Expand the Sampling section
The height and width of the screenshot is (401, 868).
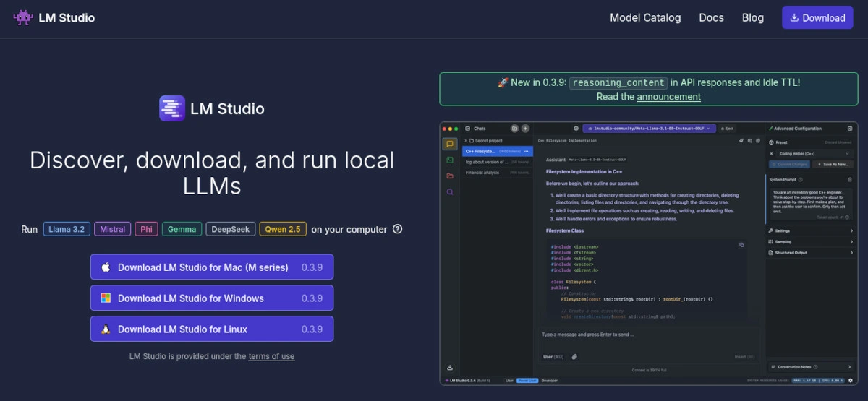(x=810, y=241)
